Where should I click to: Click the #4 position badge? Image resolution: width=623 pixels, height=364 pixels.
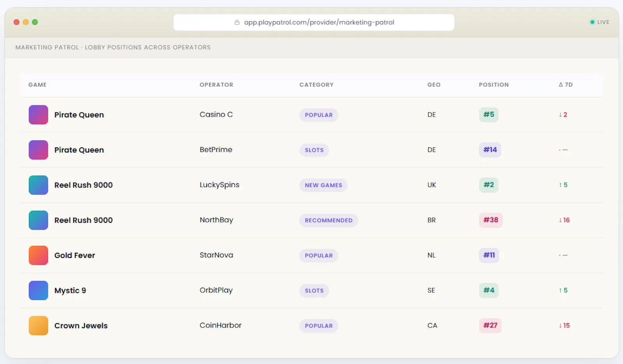[x=489, y=290]
